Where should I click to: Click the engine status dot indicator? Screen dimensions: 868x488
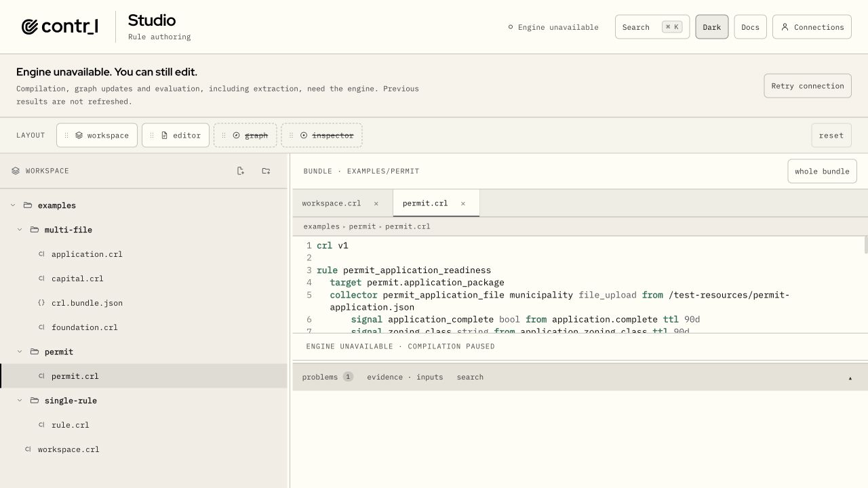[511, 27]
